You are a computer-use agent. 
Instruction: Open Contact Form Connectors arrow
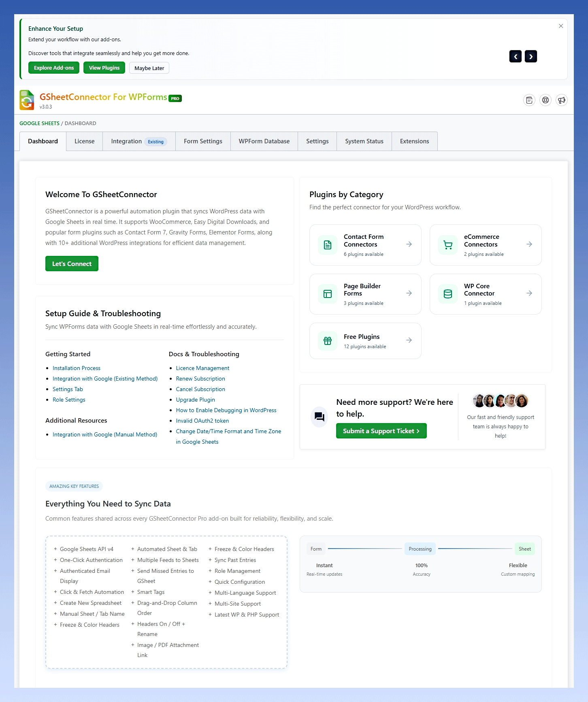[409, 244]
